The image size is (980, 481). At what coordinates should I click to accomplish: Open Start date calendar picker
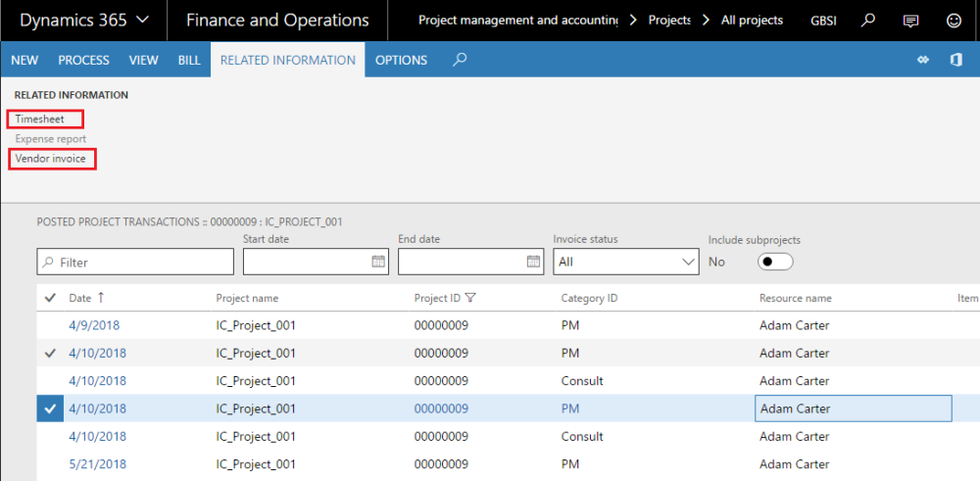click(378, 262)
